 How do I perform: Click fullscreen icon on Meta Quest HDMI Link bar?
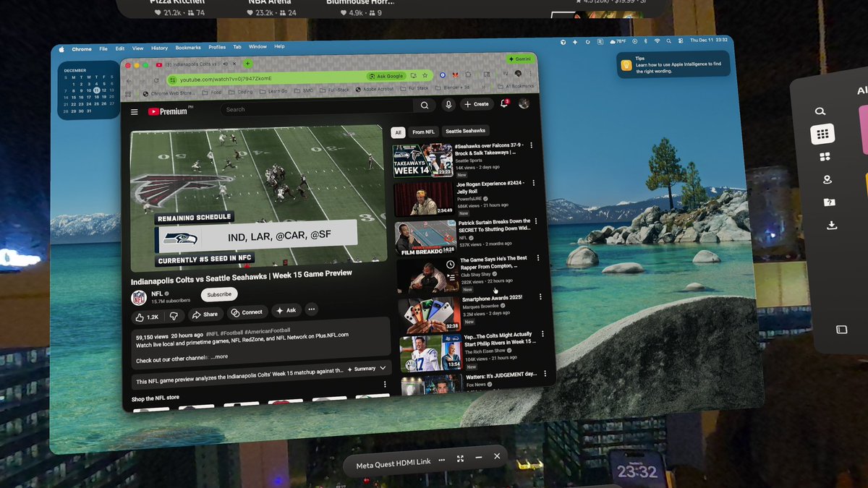[x=460, y=459]
